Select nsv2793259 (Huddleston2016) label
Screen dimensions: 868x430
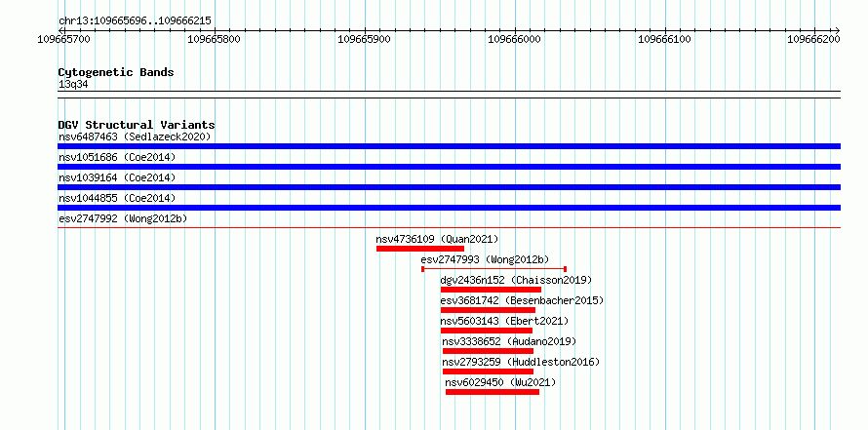click(521, 362)
